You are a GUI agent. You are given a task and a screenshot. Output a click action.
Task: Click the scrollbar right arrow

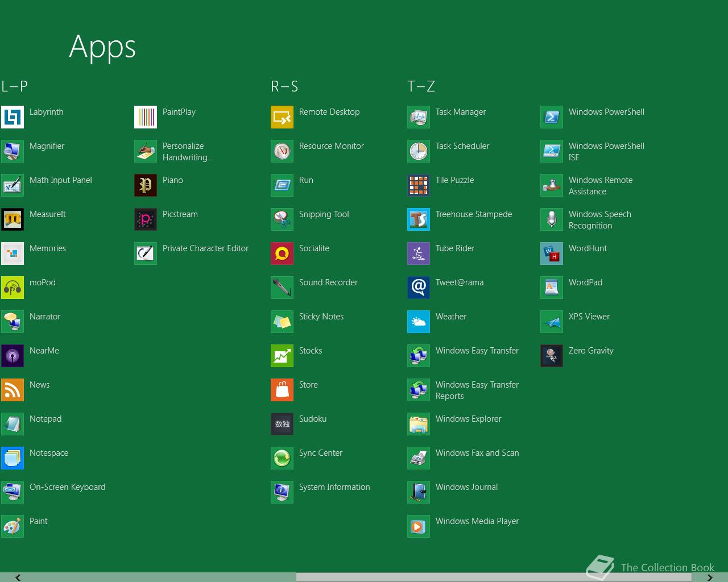click(x=709, y=577)
